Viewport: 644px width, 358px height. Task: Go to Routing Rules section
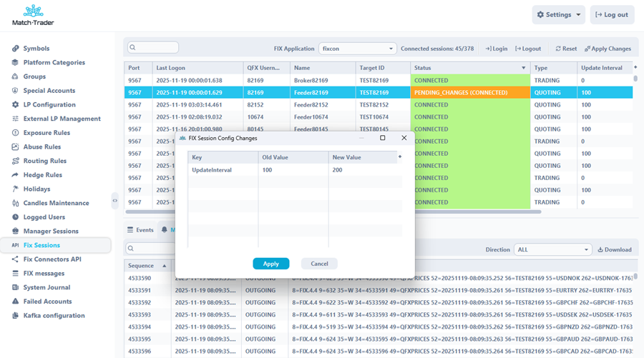[44, 161]
